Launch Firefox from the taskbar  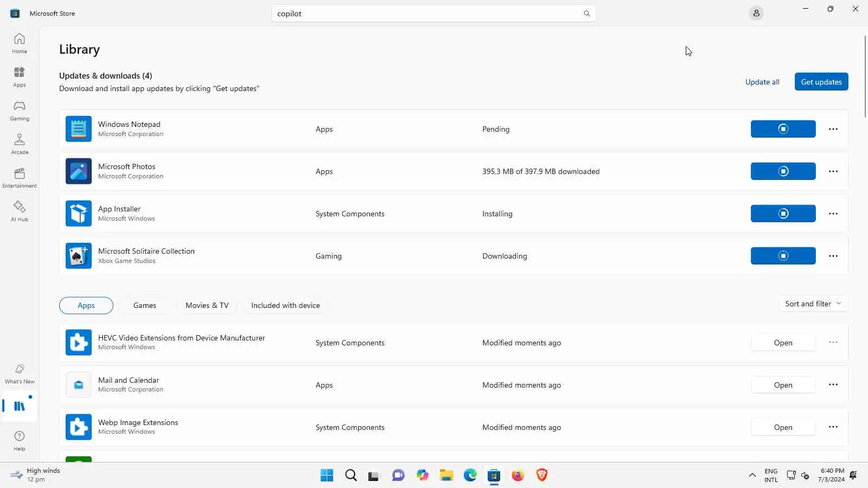[x=518, y=476]
